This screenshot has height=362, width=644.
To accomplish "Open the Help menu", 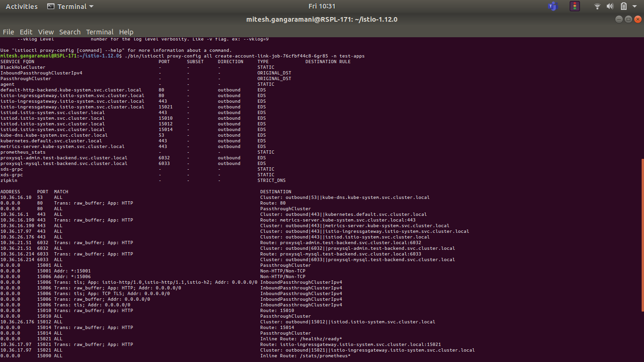I will click(x=126, y=32).
